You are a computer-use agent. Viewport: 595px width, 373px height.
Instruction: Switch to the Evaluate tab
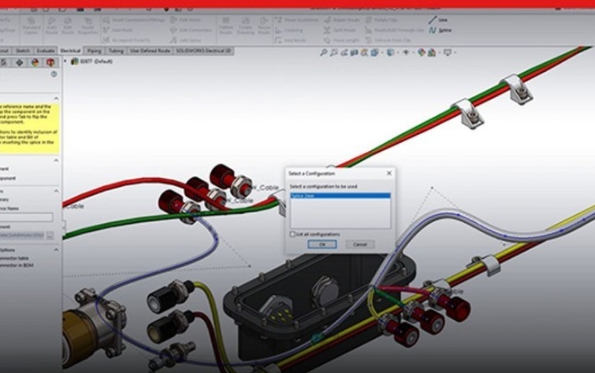[46, 50]
